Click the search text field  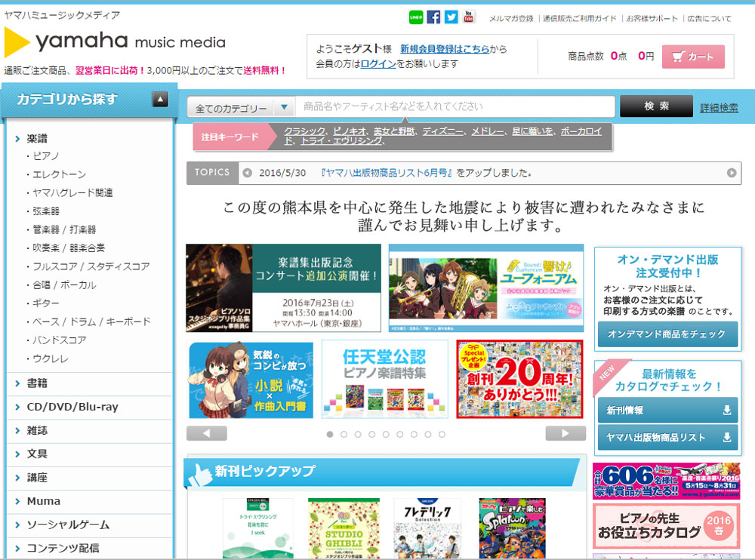(x=455, y=107)
